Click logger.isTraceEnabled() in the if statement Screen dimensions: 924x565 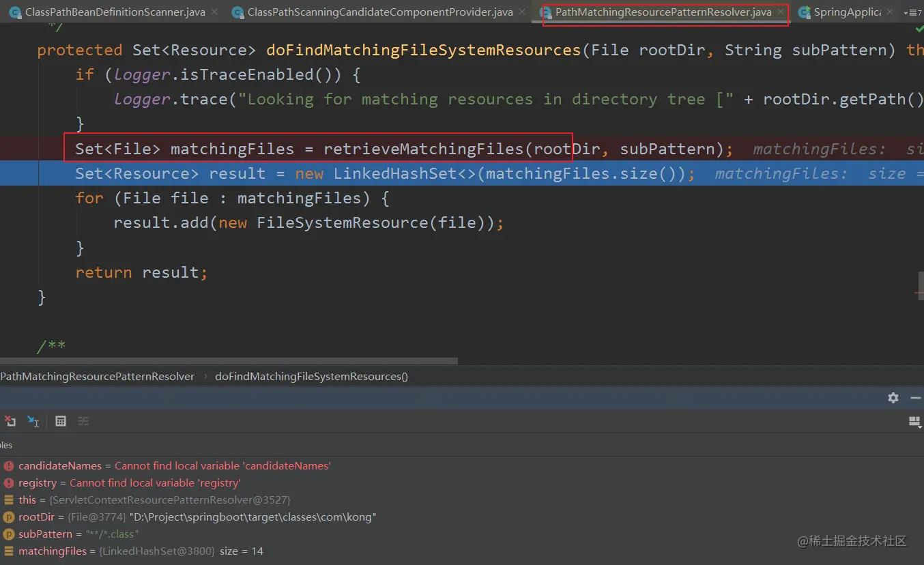227,75
